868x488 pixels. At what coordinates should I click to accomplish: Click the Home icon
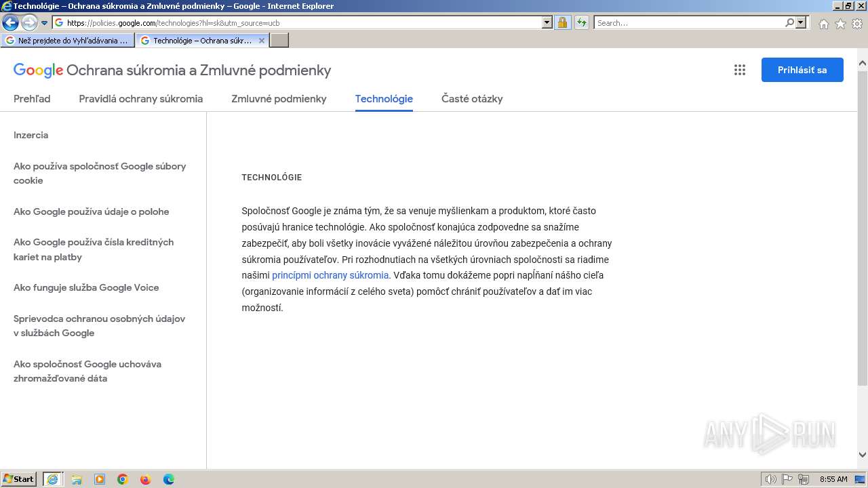pyautogui.click(x=823, y=24)
